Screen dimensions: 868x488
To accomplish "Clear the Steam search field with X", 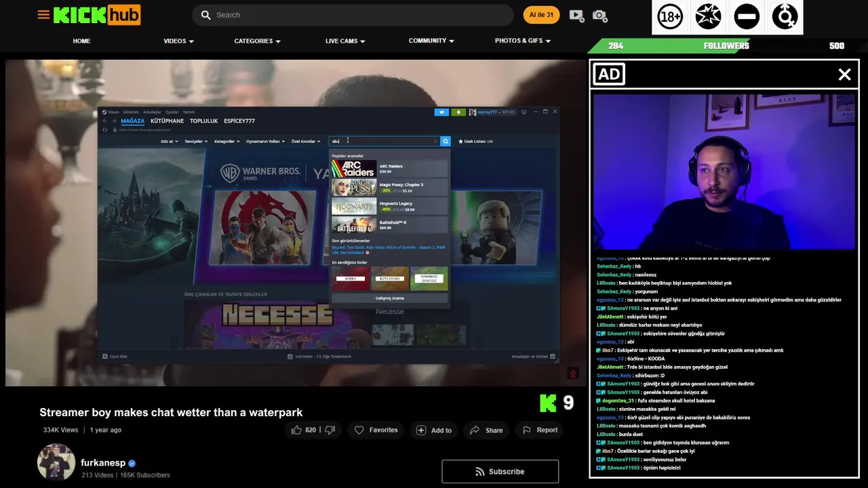I will (x=435, y=141).
